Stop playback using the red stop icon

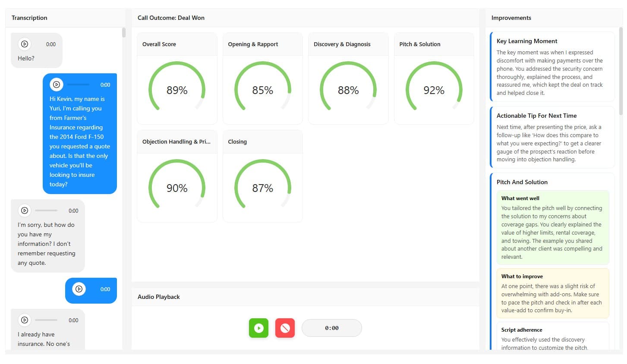[285, 328]
